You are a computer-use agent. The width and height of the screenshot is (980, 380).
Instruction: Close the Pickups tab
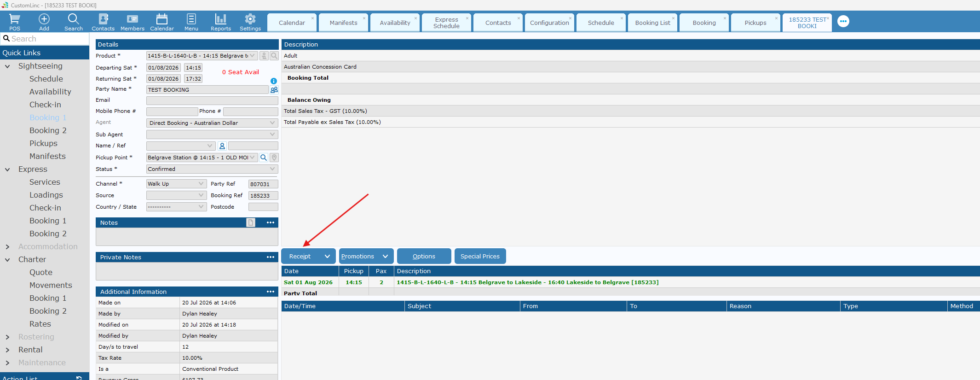(776, 18)
